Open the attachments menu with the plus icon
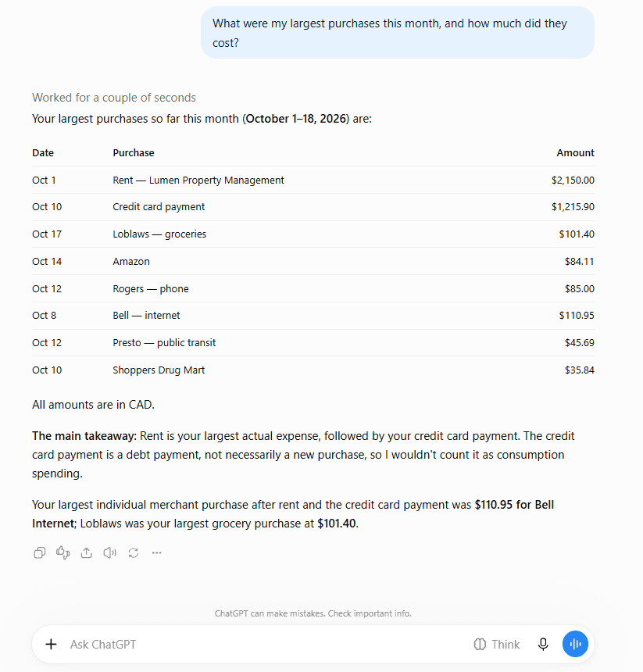 pos(51,644)
